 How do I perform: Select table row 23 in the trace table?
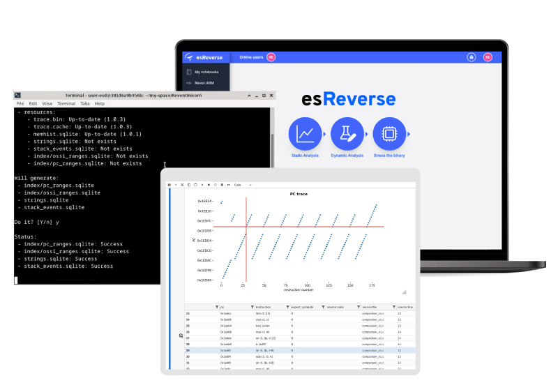pos(300,313)
